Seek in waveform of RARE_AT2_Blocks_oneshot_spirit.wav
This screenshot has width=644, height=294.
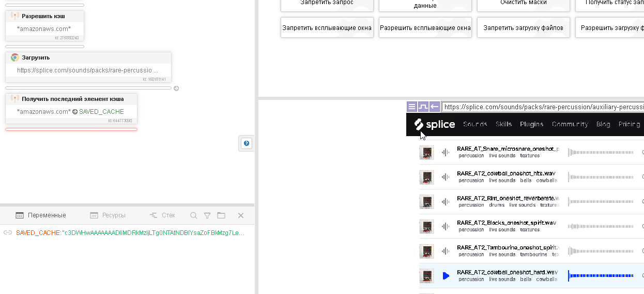coord(600,226)
